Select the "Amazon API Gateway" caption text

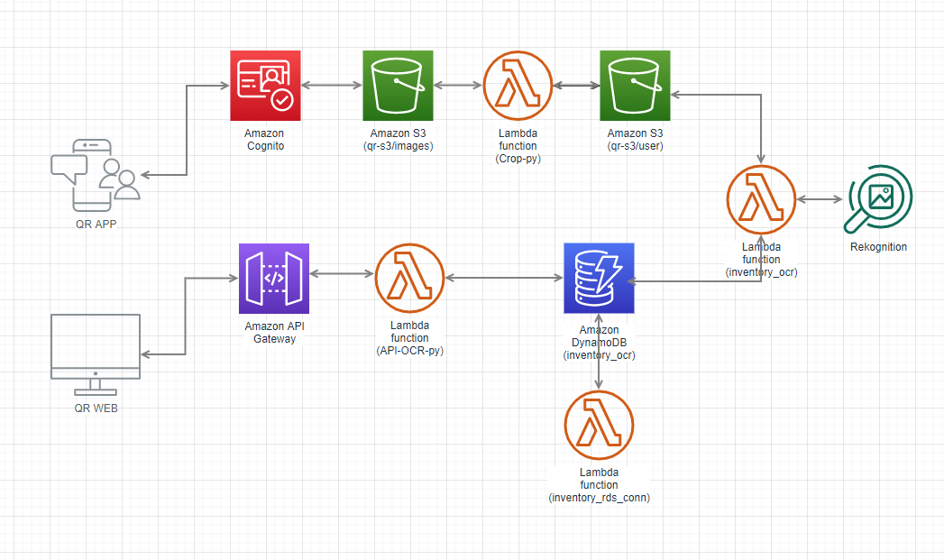tap(274, 332)
